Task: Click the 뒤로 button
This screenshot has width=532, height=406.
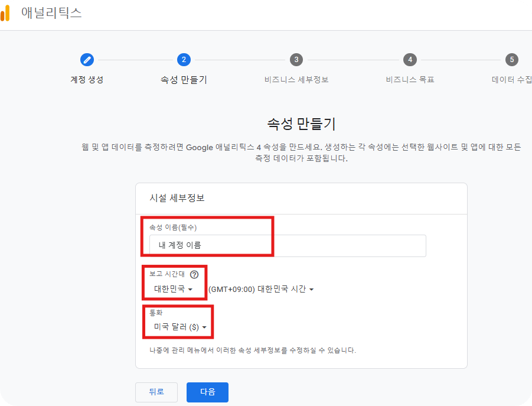Action: (156, 392)
